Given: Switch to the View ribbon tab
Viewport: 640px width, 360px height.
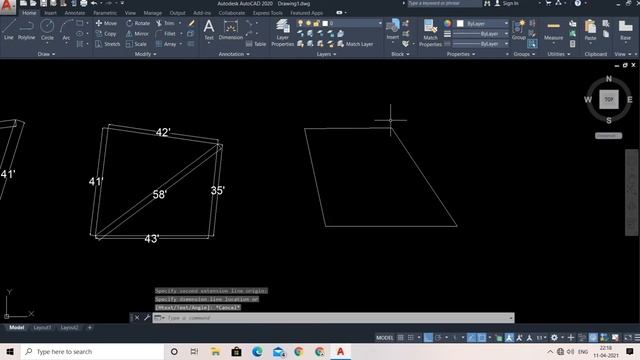Looking at the screenshot, I should 130,13.
